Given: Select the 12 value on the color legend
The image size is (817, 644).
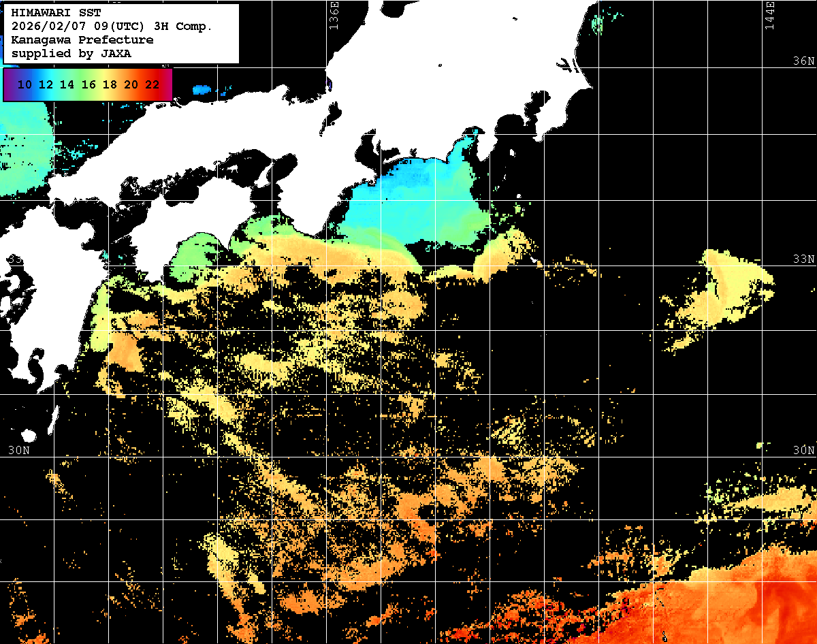Looking at the screenshot, I should pyautogui.click(x=46, y=84).
